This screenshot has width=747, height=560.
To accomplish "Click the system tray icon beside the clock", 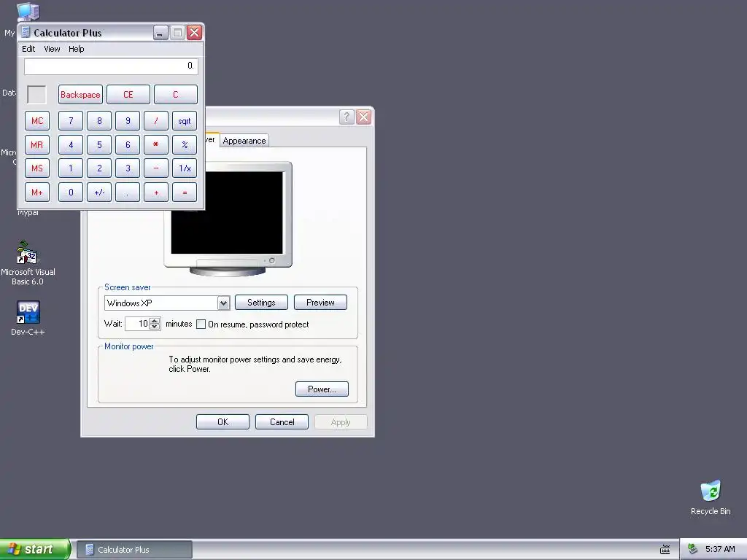I will tap(692, 549).
